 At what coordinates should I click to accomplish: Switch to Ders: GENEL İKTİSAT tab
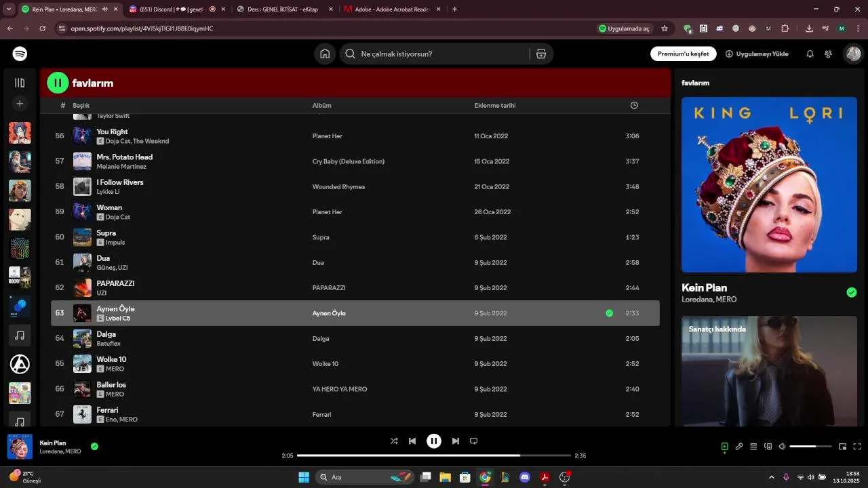coord(285,9)
